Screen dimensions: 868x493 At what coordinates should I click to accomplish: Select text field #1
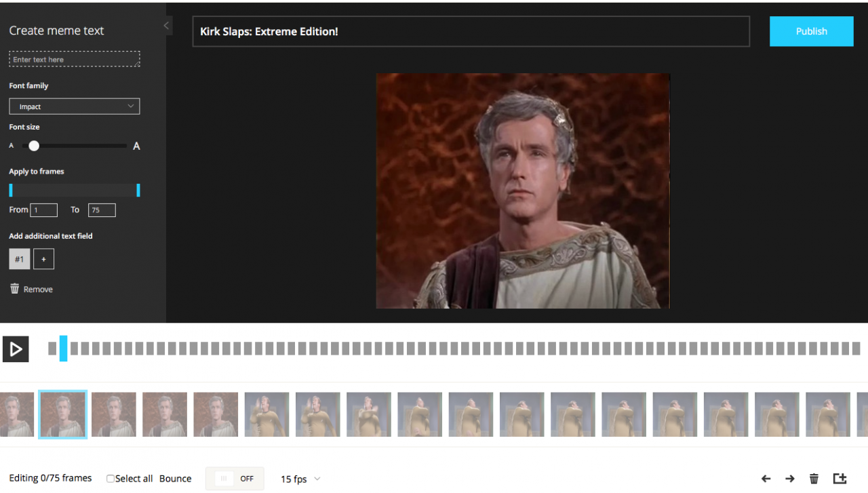pyautogui.click(x=19, y=259)
